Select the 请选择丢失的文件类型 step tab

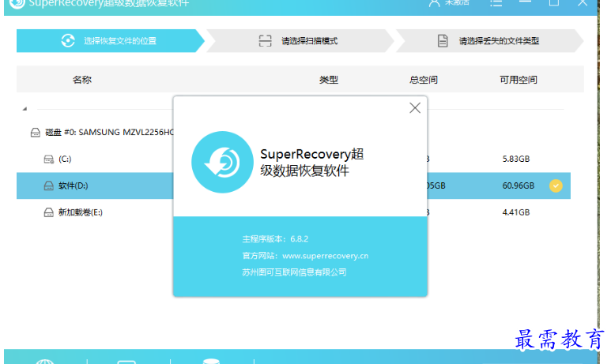click(489, 40)
